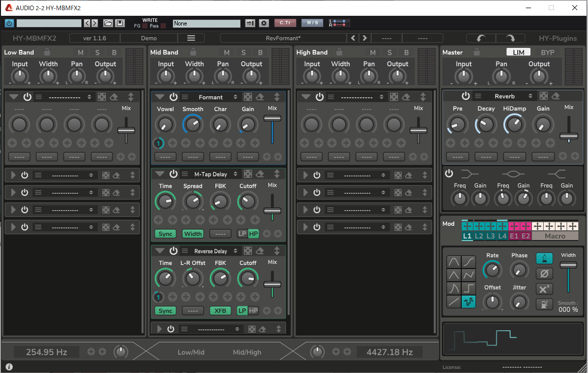
Task: Expand the second Low Band effect slot
Action: (x=13, y=175)
